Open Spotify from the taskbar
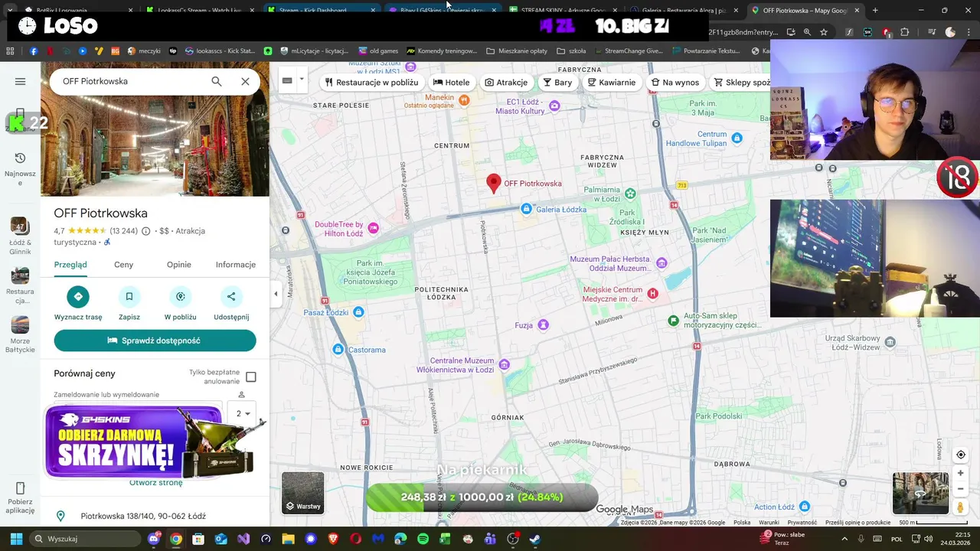The image size is (980, 551). coord(423,539)
